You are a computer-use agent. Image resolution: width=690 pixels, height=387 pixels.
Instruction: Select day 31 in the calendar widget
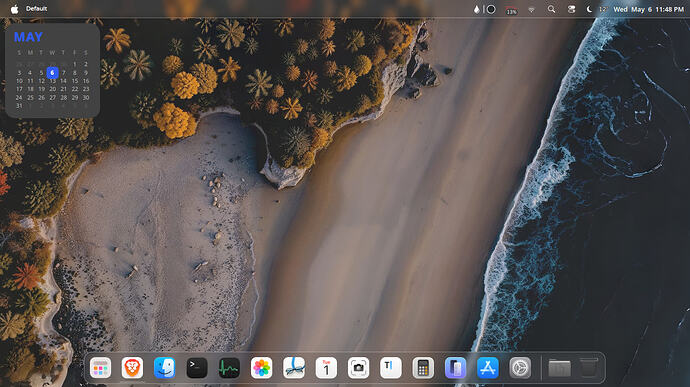tap(19, 106)
